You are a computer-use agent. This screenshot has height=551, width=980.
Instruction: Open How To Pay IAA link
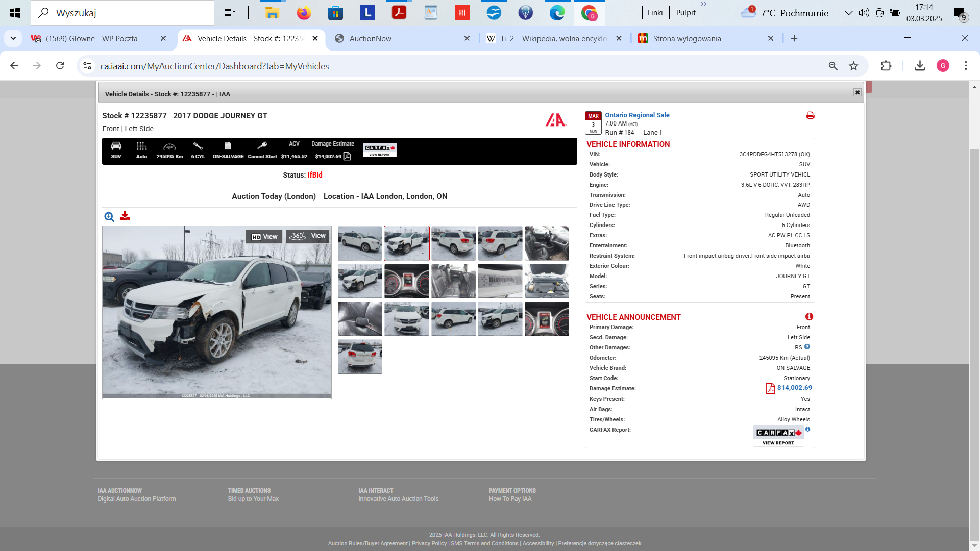(x=510, y=499)
